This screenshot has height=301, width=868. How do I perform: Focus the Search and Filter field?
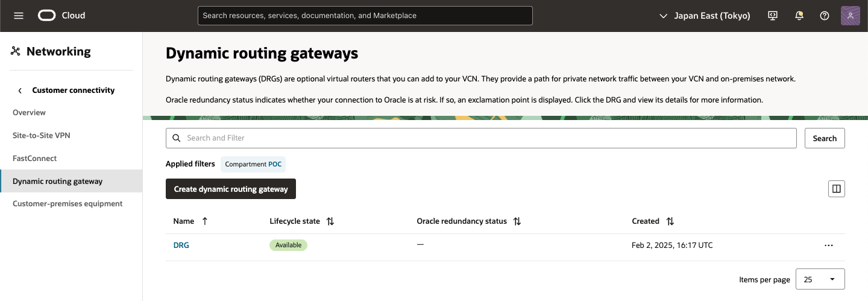tap(481, 138)
